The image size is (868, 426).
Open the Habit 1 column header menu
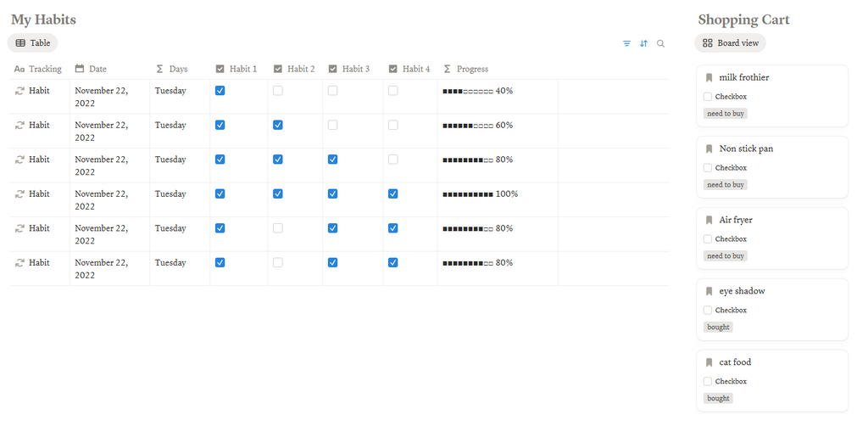[239, 69]
